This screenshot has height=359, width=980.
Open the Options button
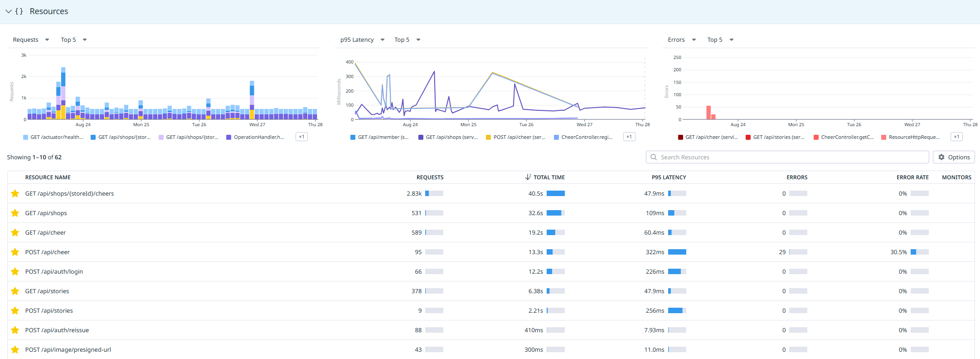(954, 157)
